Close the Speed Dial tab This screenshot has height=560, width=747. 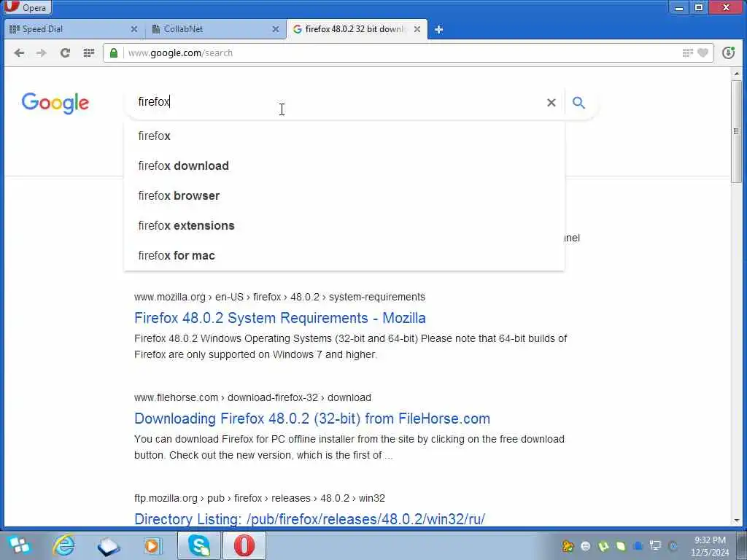(x=134, y=29)
